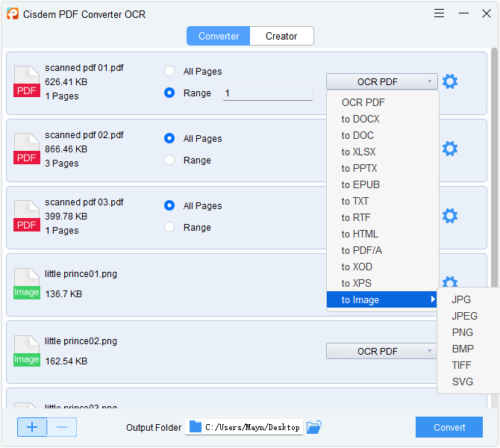Choose to XPS from the format list

(383, 283)
